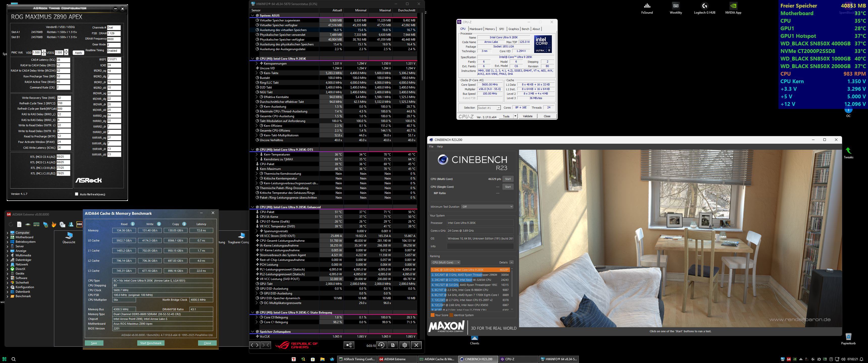This screenshot has width=868, height=363.
Task: Enable Auto Refresh checkbox in Timing Configurator
Action: [x=76, y=194]
